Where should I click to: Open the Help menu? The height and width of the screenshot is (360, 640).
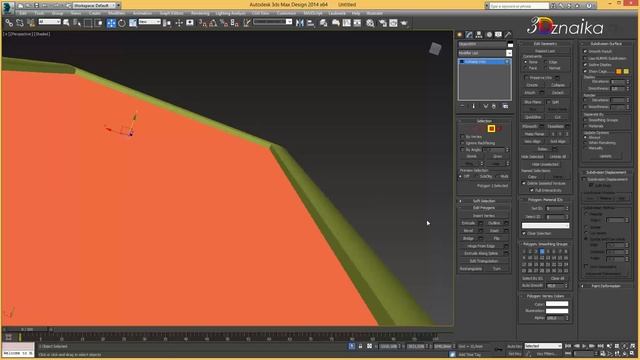click(x=356, y=13)
